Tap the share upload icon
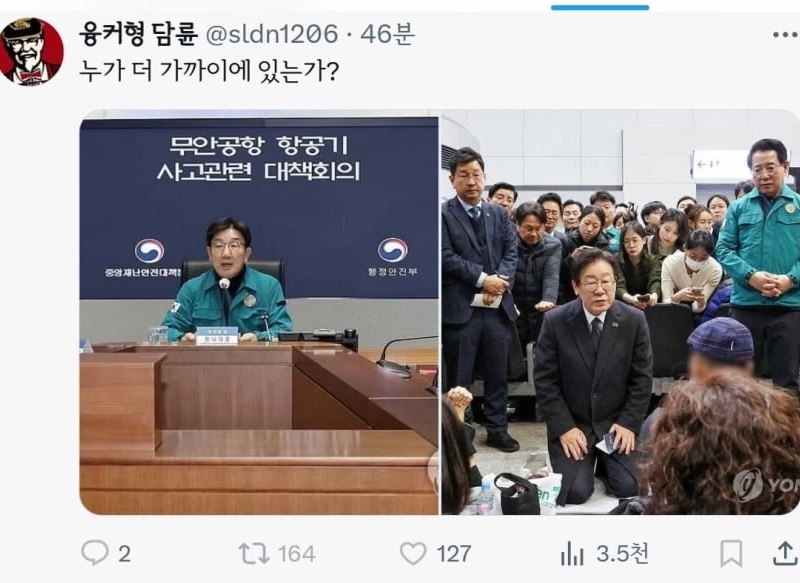Screen dimensions: 800x583 pyautogui.click(x=785, y=553)
